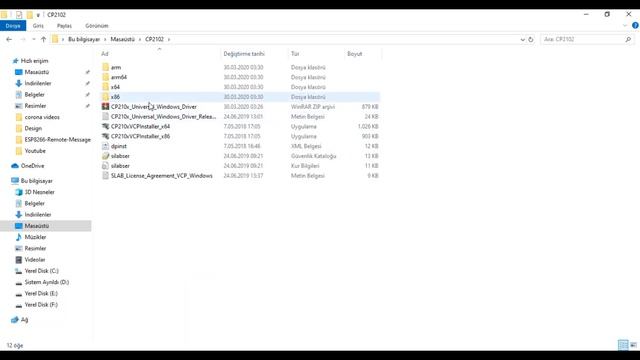Viewport: 640px width, 360px height.
Task: Select the x64 folder icon
Action: [x=105, y=87]
